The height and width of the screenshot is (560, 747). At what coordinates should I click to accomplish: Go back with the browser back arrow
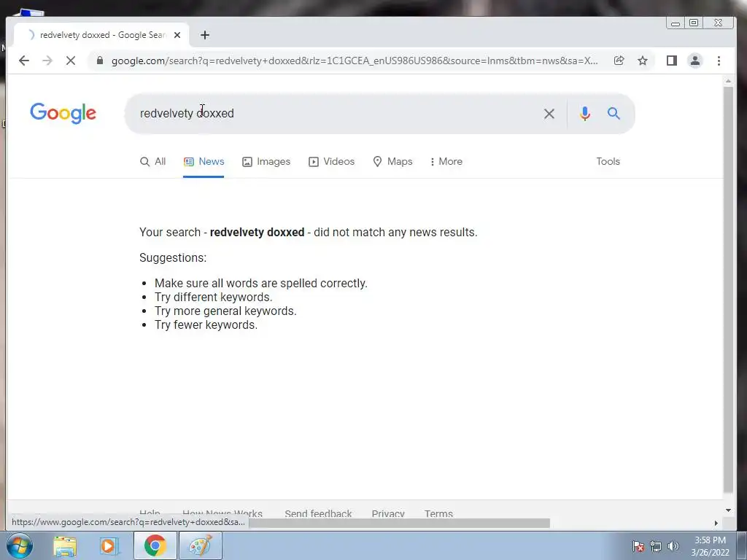point(24,61)
